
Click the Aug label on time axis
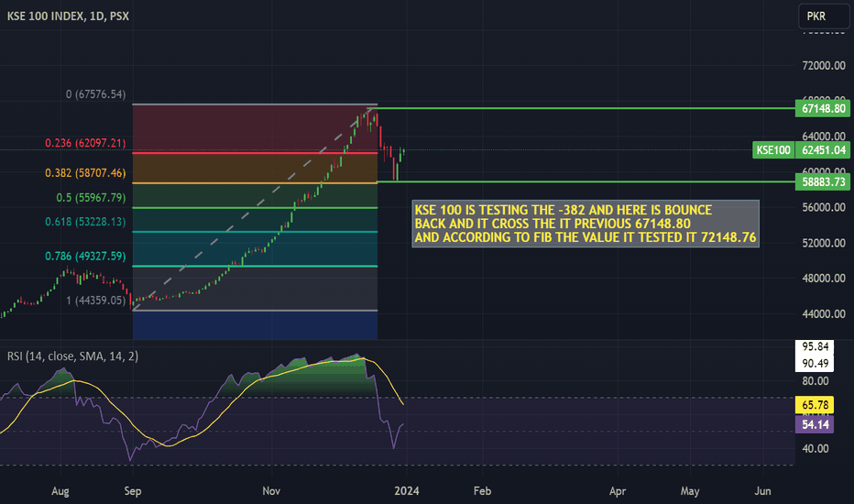coord(60,491)
